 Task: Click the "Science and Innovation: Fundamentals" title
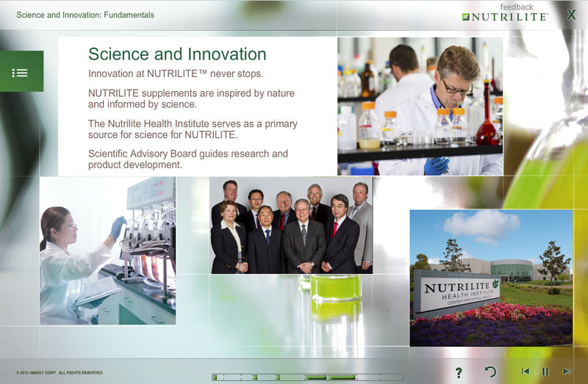[x=85, y=15]
